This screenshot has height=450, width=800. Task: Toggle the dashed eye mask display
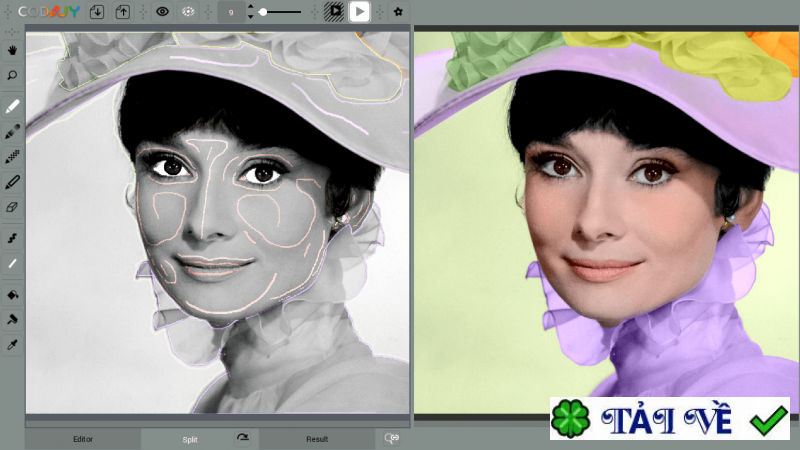(188, 12)
